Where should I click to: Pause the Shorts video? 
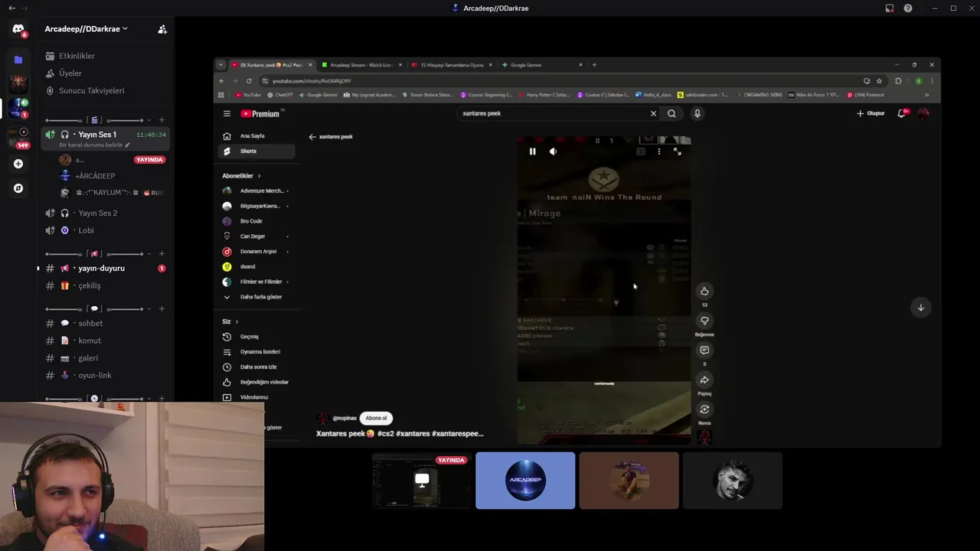point(532,152)
